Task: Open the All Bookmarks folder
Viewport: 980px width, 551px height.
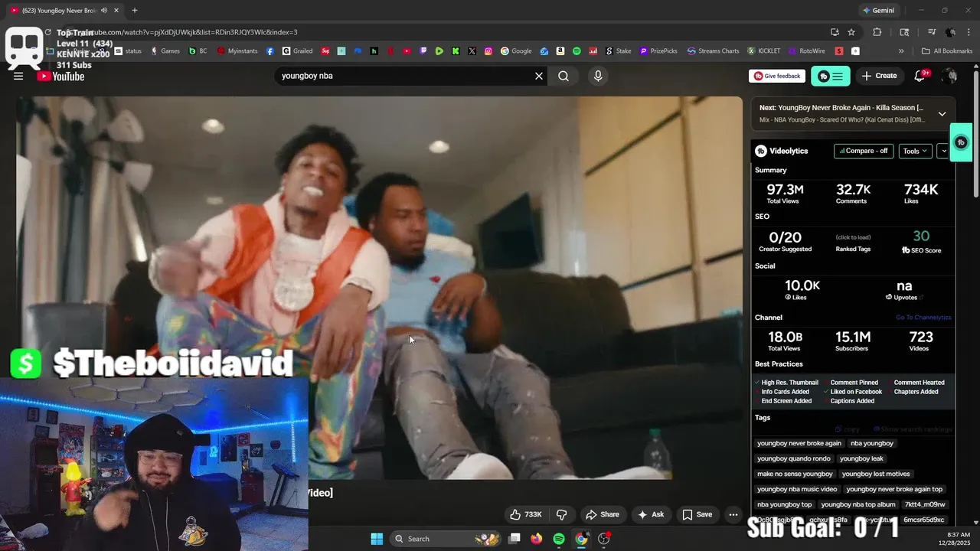Action: [x=947, y=51]
